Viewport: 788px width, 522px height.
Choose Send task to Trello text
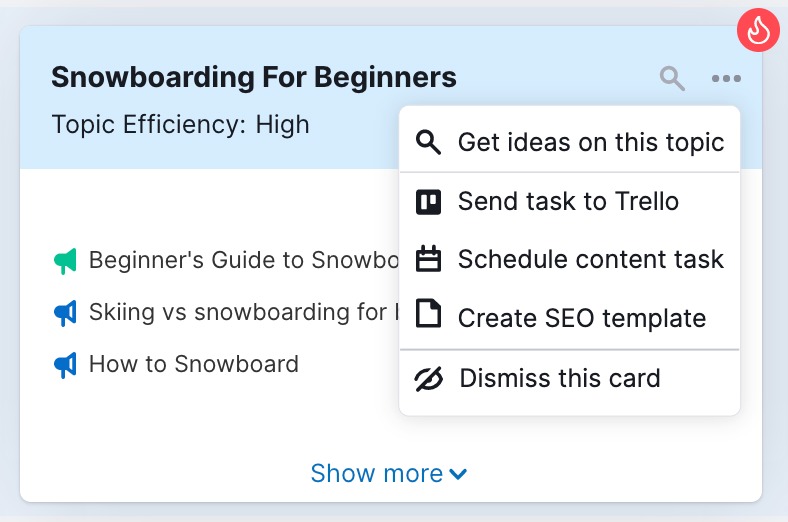[568, 202]
